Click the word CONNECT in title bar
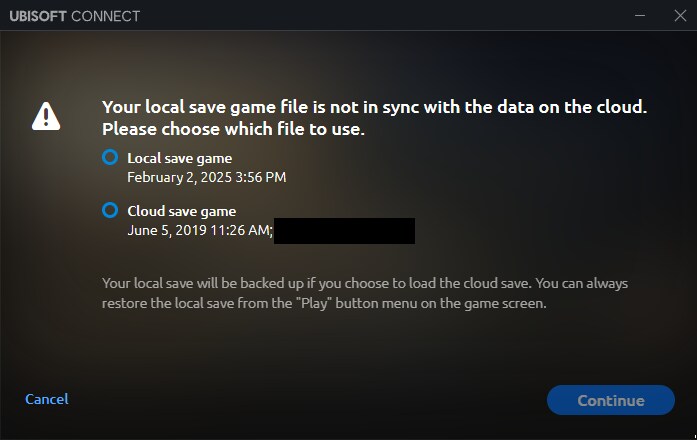Image resolution: width=697 pixels, height=441 pixels. point(105,16)
